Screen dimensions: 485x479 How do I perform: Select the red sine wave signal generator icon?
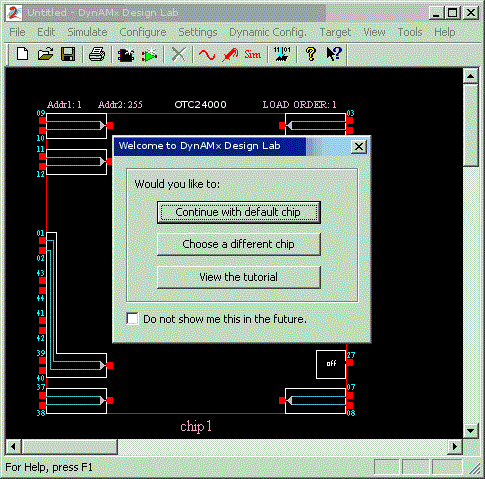pyautogui.click(x=207, y=54)
